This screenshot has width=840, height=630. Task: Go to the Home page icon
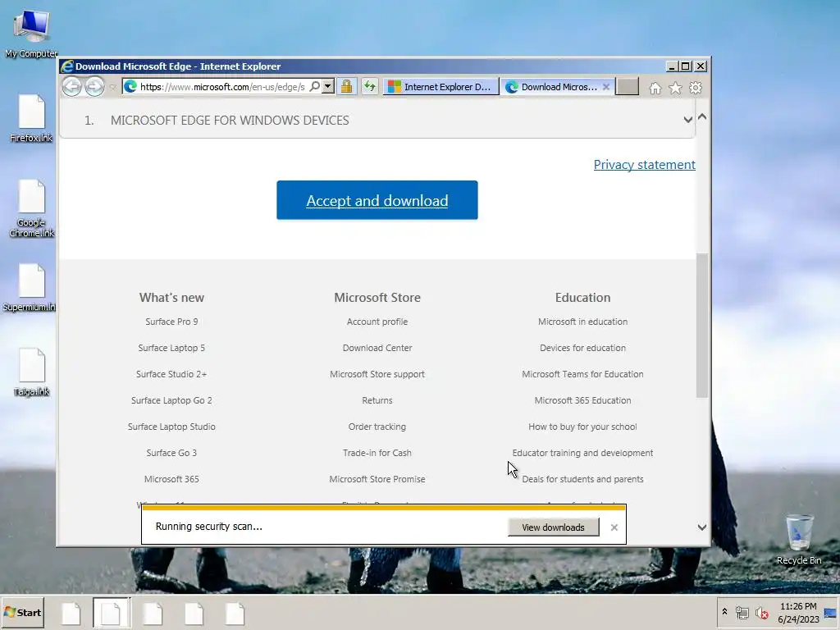tap(655, 88)
